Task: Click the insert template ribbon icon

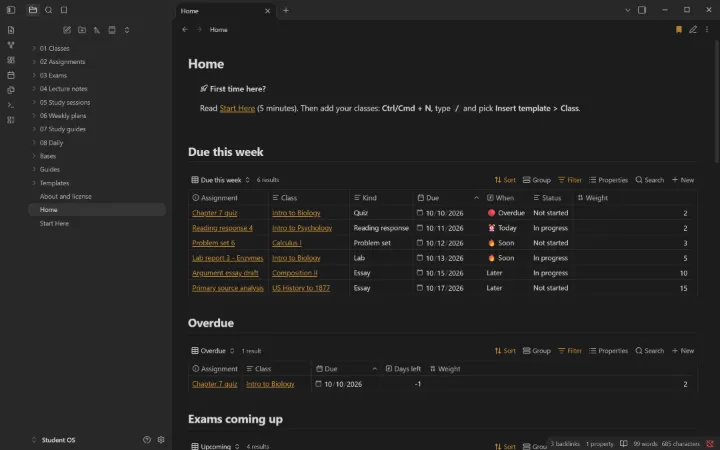Action: coord(11,90)
